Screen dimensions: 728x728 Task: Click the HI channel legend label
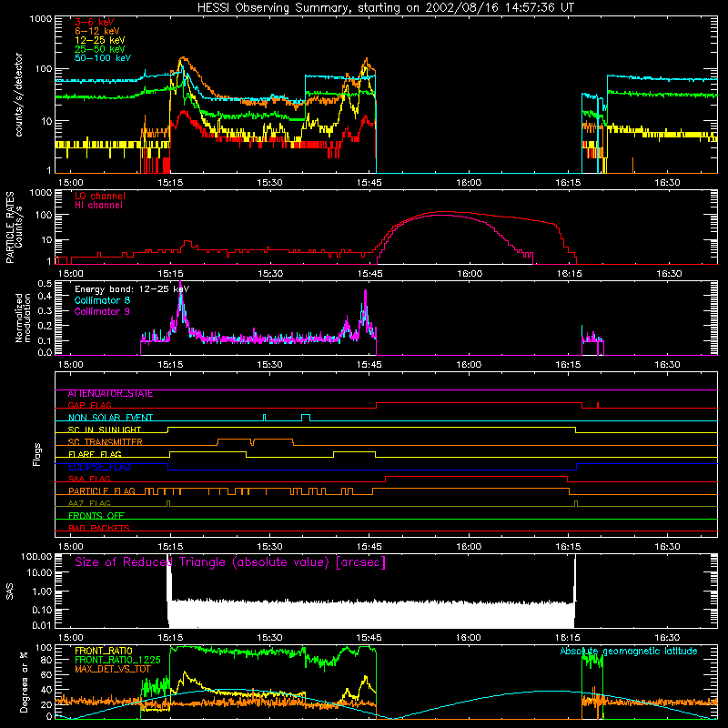click(98, 206)
